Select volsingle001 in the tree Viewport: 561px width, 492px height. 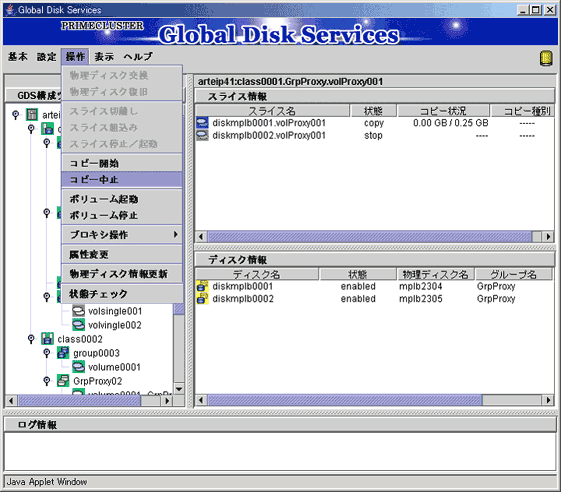[x=115, y=311]
